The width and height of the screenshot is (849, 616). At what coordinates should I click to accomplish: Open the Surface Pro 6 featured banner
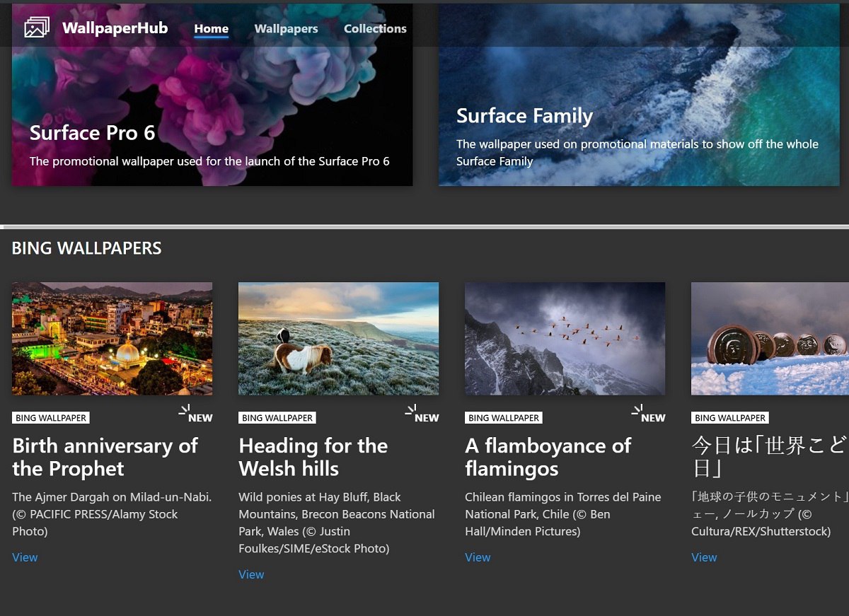[x=212, y=95]
